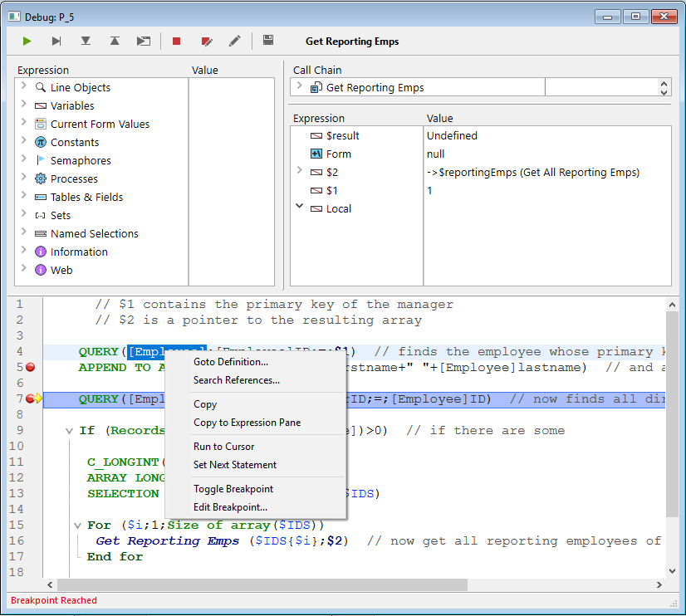Click the Abort and Edit icon
Screen dimensions: 686x616
coord(207,42)
